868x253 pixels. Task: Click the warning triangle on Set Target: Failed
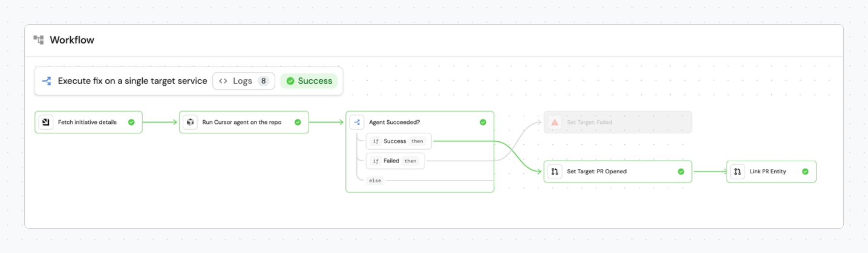click(x=554, y=122)
